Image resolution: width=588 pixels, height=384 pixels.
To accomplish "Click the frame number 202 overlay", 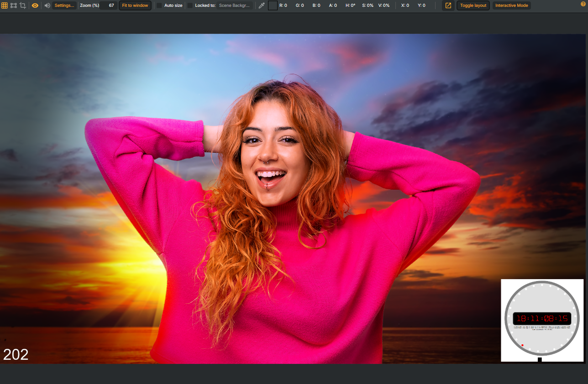I will 16,354.
